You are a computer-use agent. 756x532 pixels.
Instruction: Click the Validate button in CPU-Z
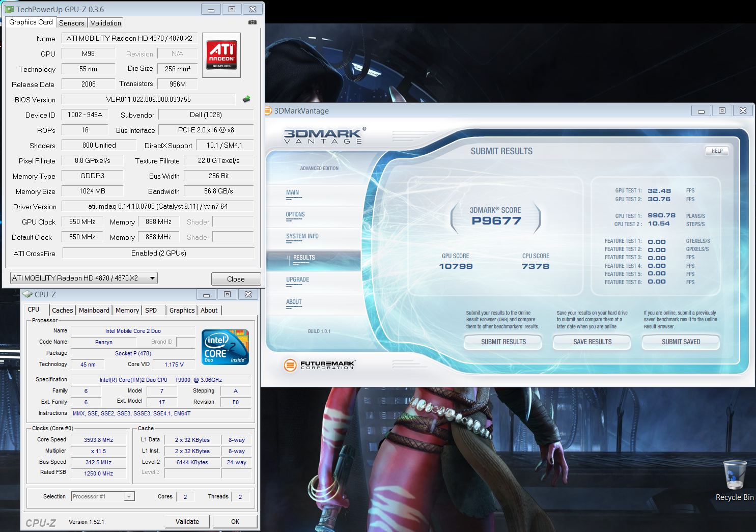[x=187, y=521]
